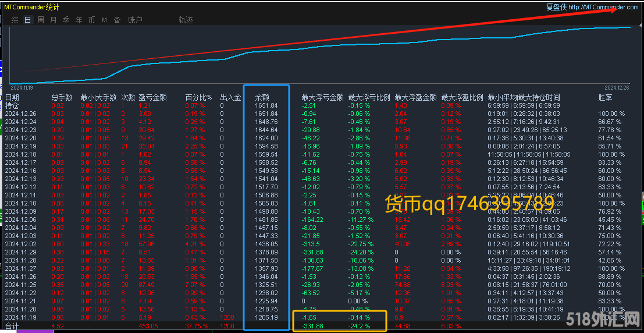Select the 2024.12.06 date row

tap(21, 219)
